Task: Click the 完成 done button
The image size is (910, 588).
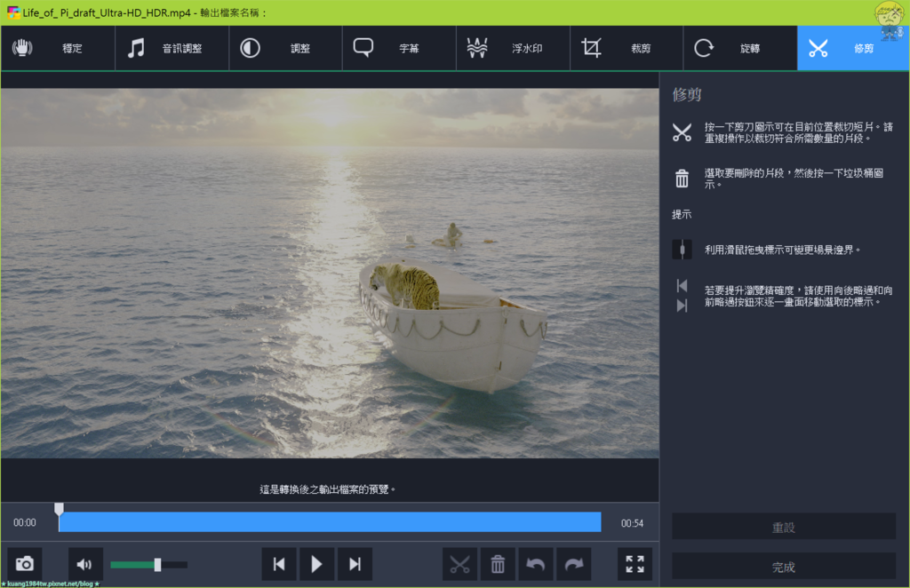Action: (x=784, y=566)
